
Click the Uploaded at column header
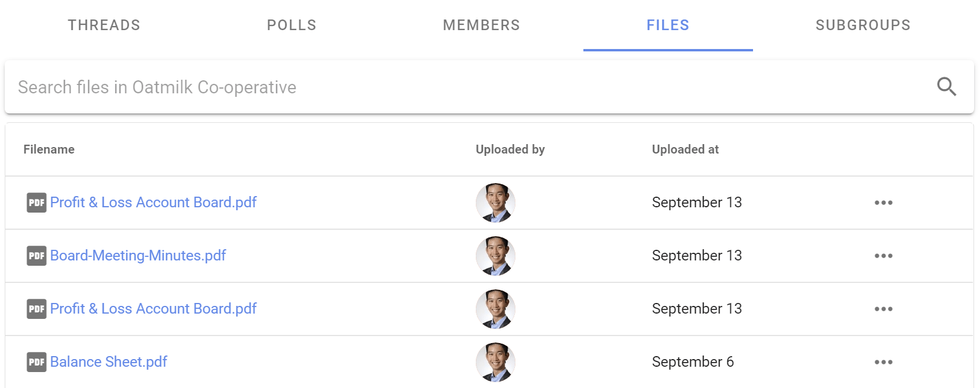685,149
